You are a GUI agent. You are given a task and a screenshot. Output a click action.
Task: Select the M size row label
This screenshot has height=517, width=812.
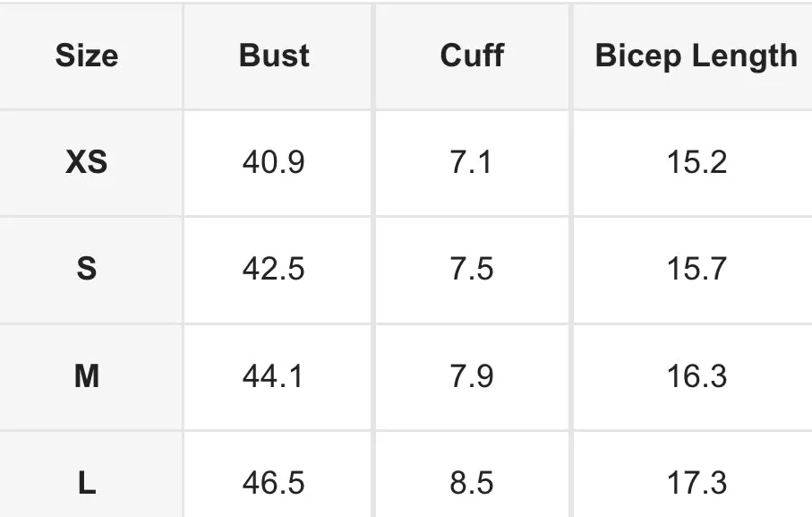(87, 376)
